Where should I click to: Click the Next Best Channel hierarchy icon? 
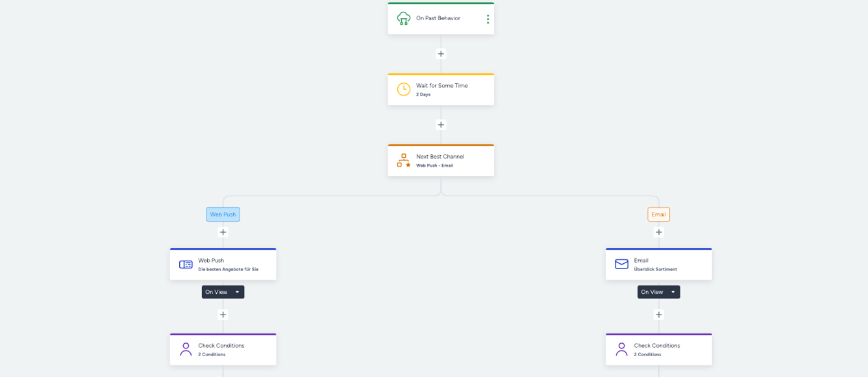[x=404, y=161]
